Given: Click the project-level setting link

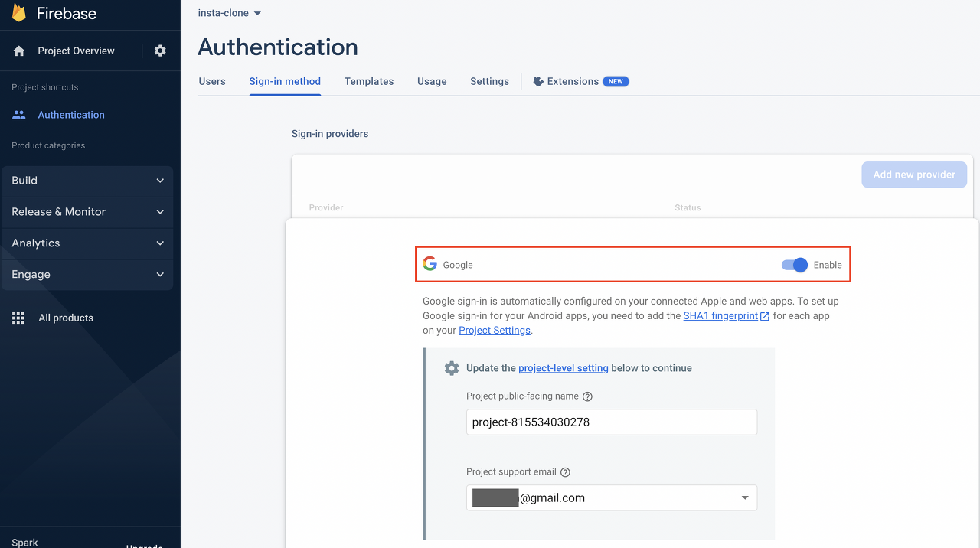Looking at the screenshot, I should point(563,368).
